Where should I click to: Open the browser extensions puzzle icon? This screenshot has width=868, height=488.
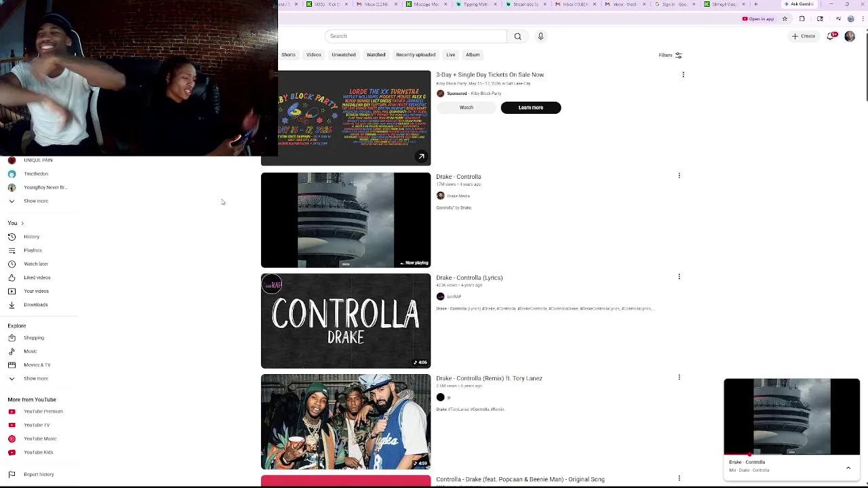click(802, 19)
